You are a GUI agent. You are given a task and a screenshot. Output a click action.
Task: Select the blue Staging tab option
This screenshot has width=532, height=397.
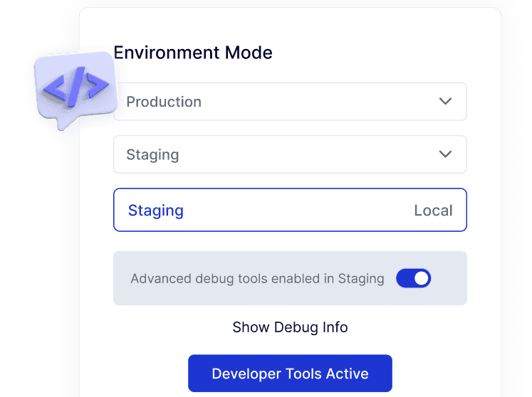(156, 211)
